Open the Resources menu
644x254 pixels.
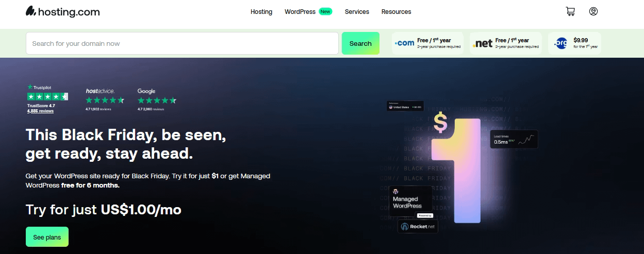click(x=396, y=12)
